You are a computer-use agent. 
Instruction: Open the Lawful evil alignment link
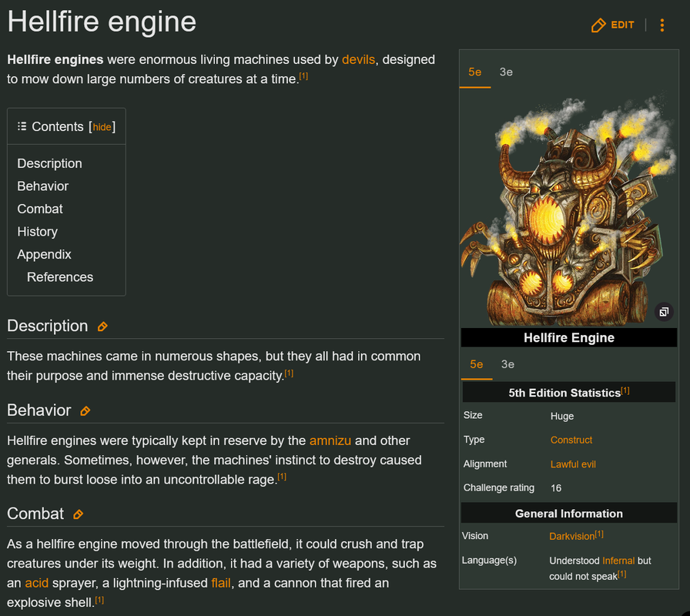(573, 464)
